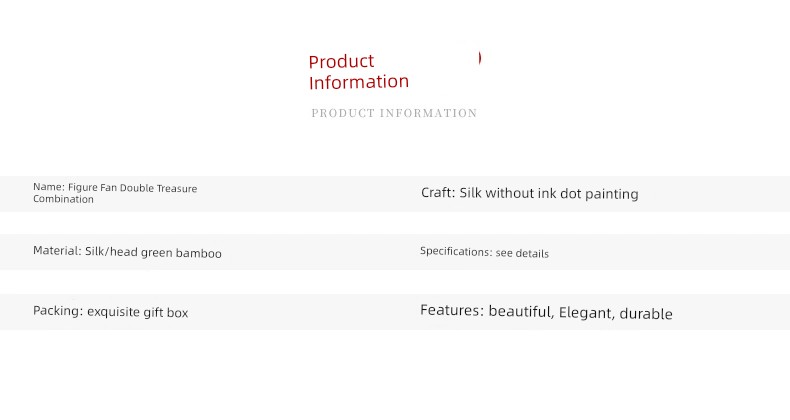790x420 pixels.
Task: Click the word "Combination" under the Name row
Action: point(63,199)
